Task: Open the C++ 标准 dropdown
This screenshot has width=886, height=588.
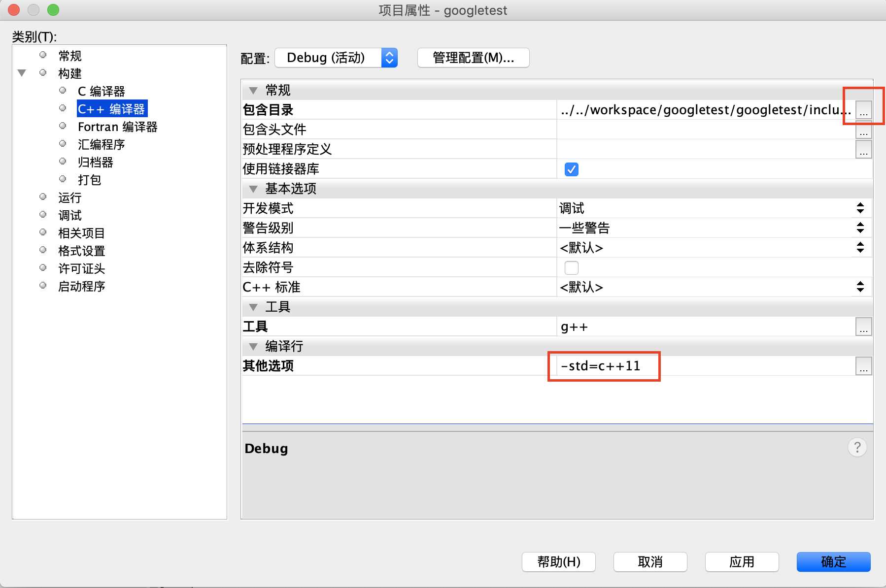Action: point(715,287)
